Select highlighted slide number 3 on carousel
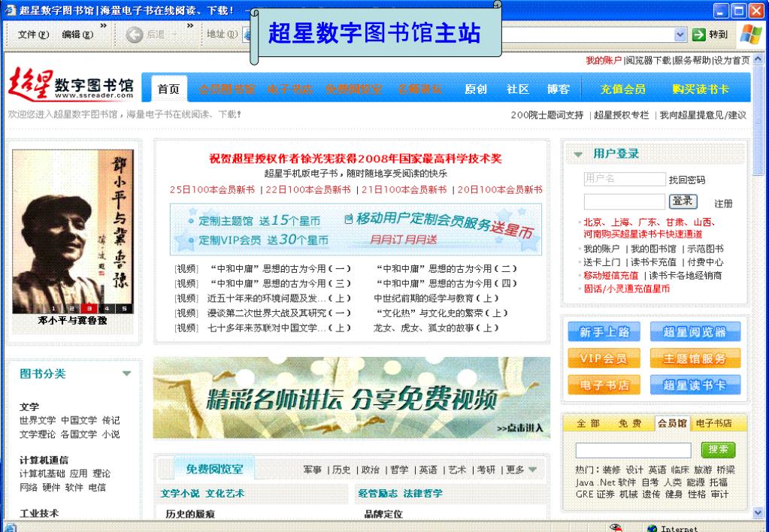 (x=89, y=308)
